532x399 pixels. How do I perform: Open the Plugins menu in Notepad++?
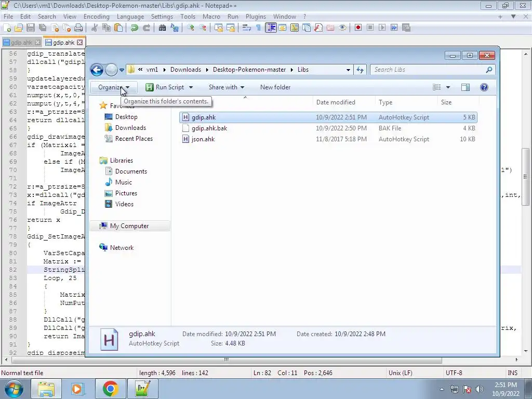[256, 16]
